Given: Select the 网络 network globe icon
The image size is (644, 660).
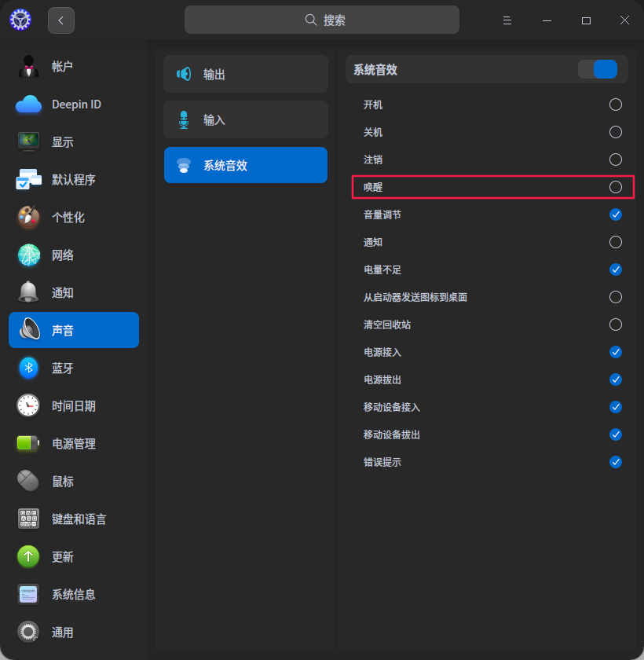Looking at the screenshot, I should point(28,255).
